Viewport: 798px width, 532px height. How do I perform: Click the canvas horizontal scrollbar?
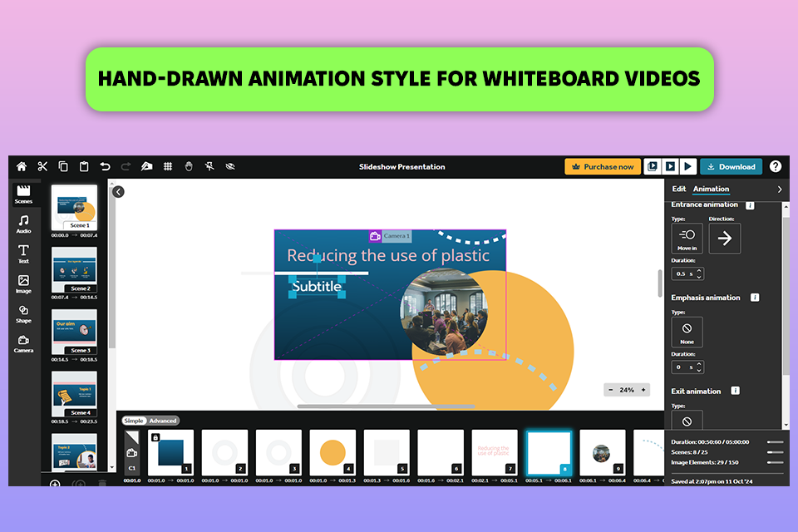[x=386, y=406]
